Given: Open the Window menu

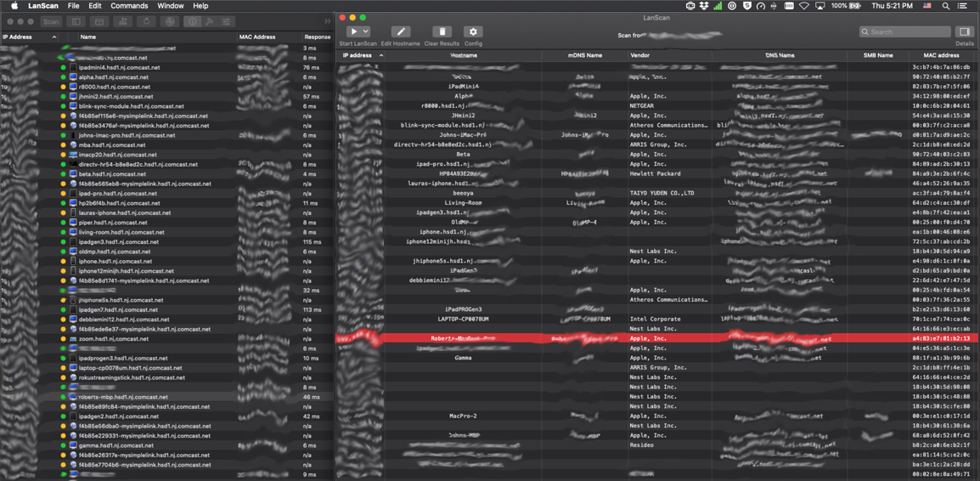Looking at the screenshot, I should coord(170,6).
